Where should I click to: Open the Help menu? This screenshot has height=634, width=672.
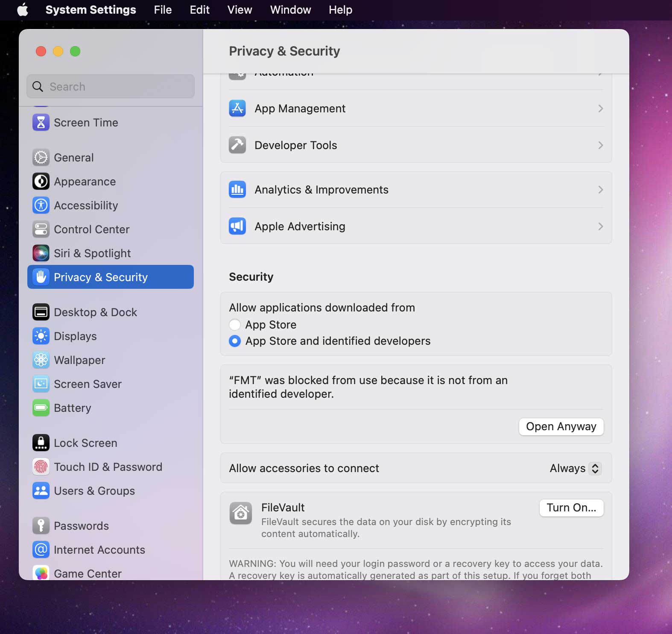click(x=340, y=10)
